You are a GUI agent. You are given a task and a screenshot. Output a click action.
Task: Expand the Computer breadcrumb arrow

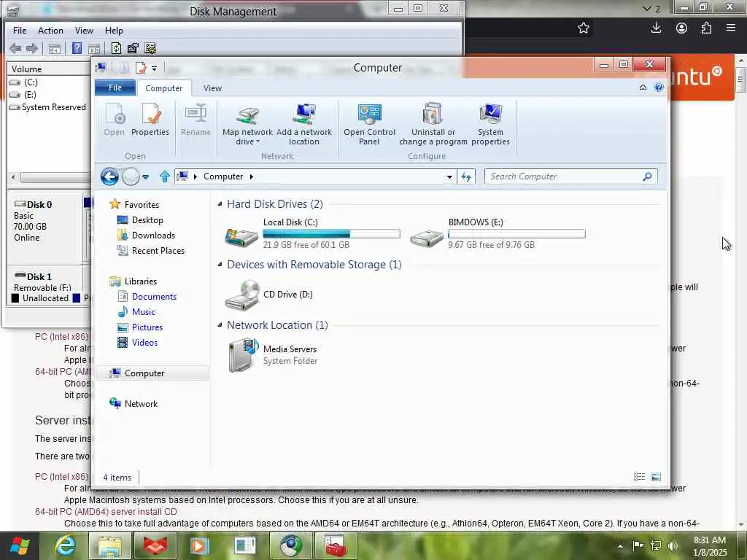(x=251, y=176)
